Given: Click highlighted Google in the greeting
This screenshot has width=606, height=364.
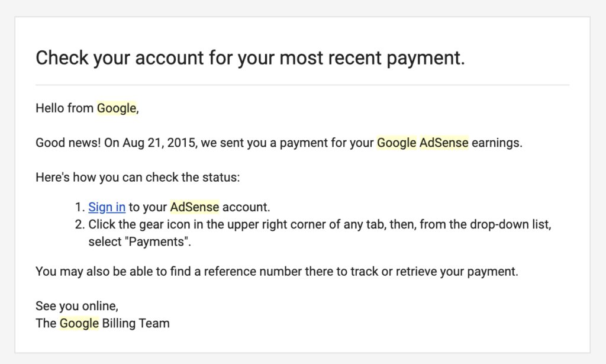Looking at the screenshot, I should click(117, 108).
